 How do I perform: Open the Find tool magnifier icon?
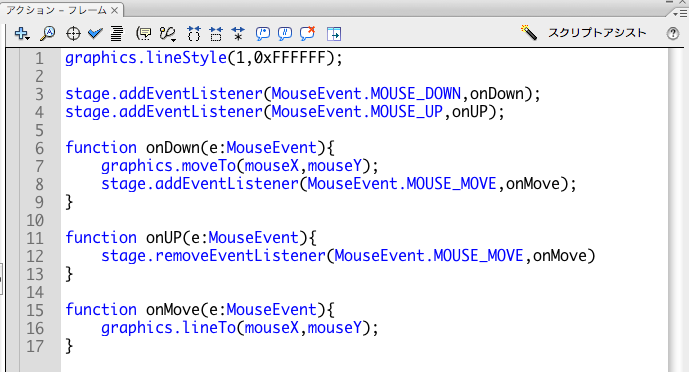coord(47,33)
